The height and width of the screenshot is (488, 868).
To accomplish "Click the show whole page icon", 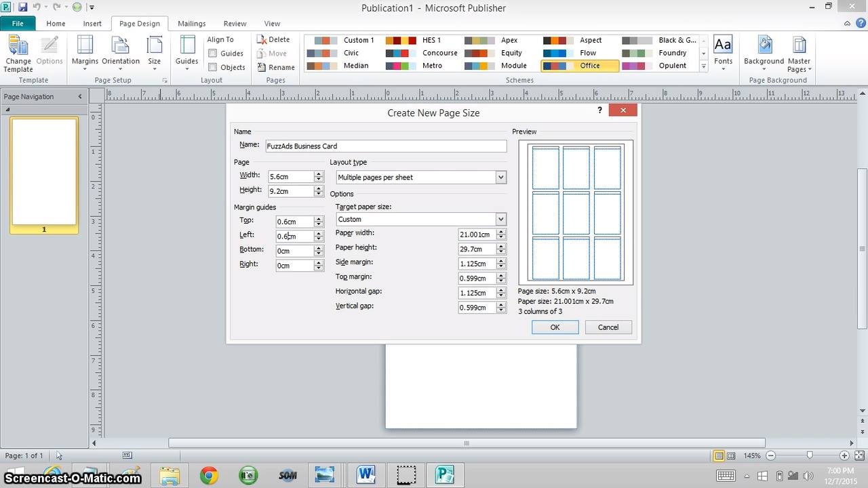I will click(859, 455).
